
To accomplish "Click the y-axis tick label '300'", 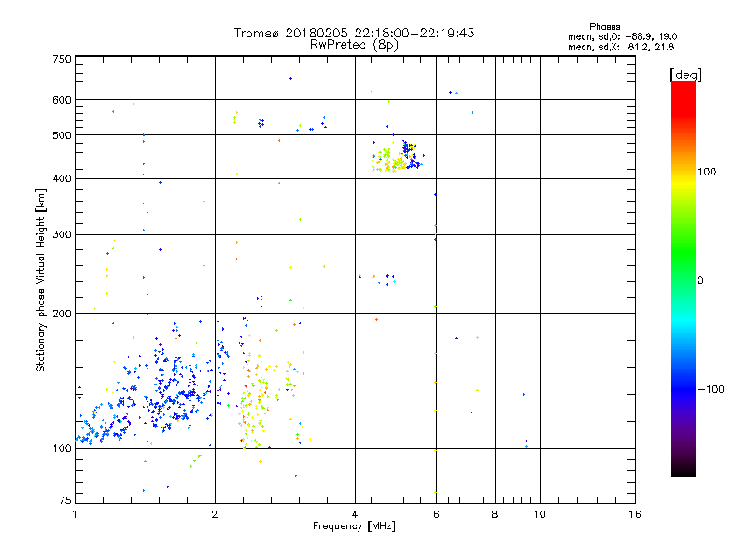I will pyautogui.click(x=62, y=235).
